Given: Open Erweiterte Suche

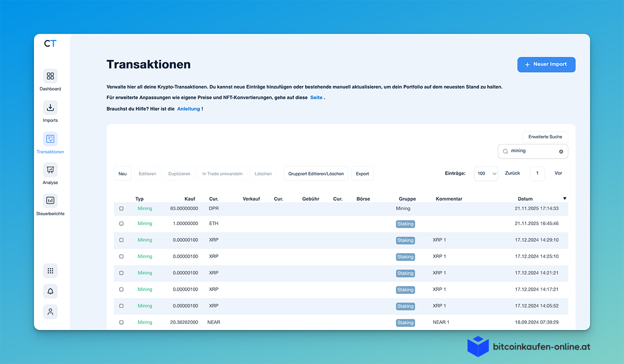Looking at the screenshot, I should pyautogui.click(x=545, y=137).
